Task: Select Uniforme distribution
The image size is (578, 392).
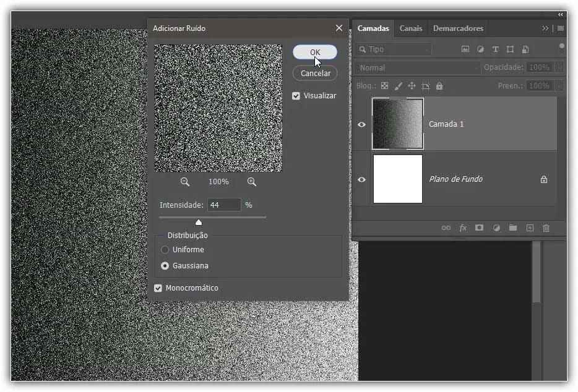Action: tap(165, 250)
